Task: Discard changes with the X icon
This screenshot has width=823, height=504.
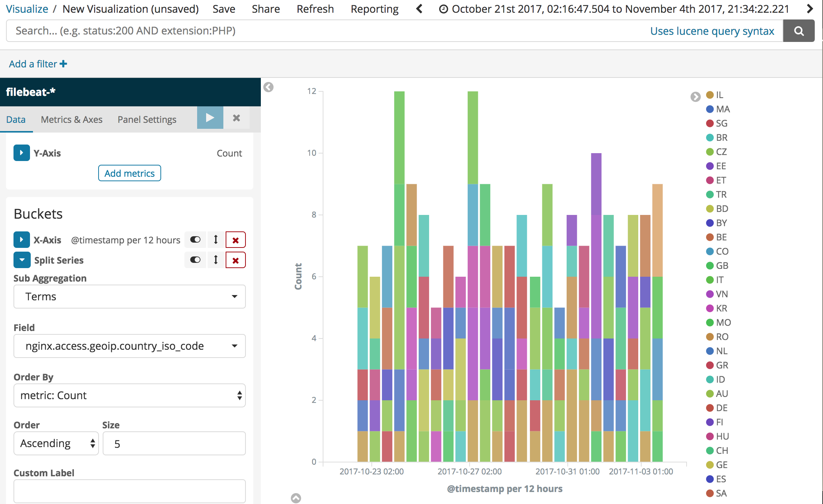Action: point(236,118)
